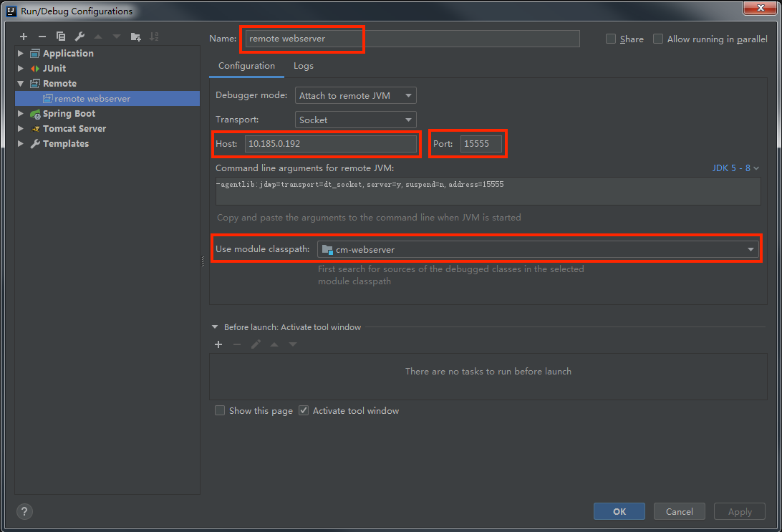Open the Transport dropdown
The width and height of the screenshot is (782, 532).
(x=408, y=120)
